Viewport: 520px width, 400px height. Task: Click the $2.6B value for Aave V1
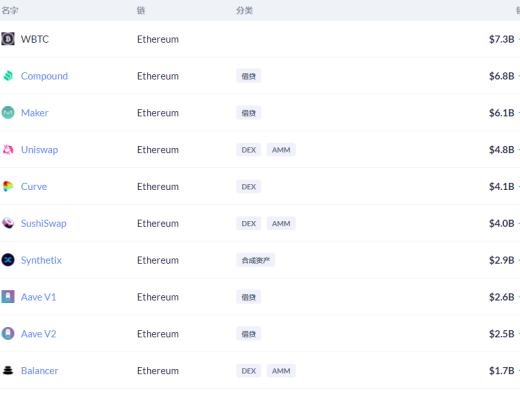[502, 297]
